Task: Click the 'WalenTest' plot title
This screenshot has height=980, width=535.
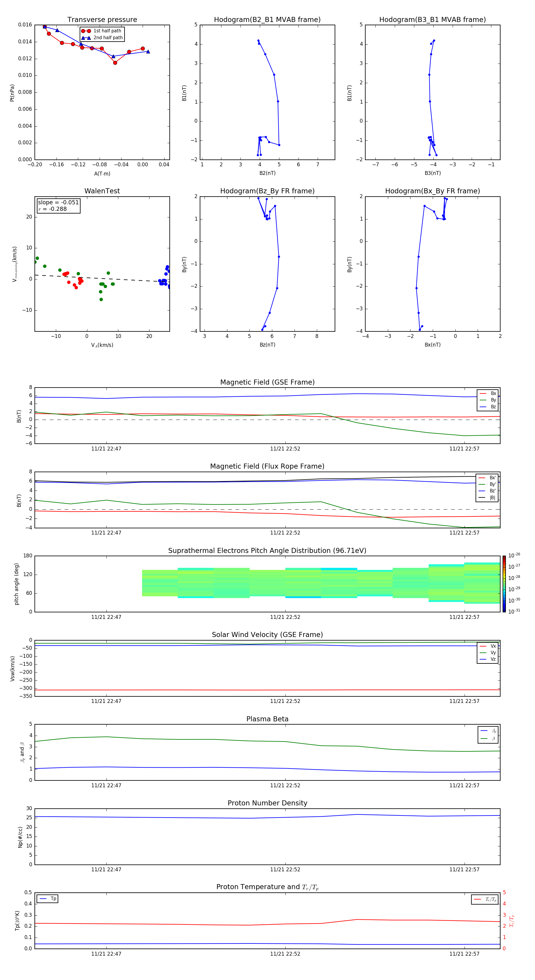Action: (x=102, y=191)
